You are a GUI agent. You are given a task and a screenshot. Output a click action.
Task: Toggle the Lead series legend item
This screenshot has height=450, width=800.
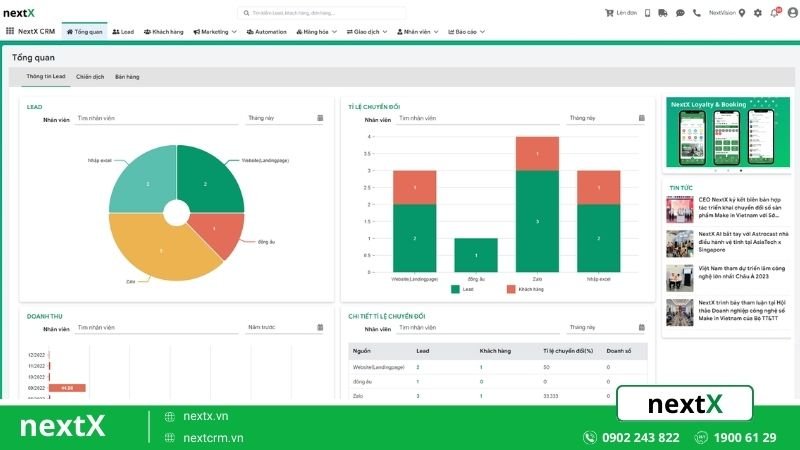(x=462, y=289)
